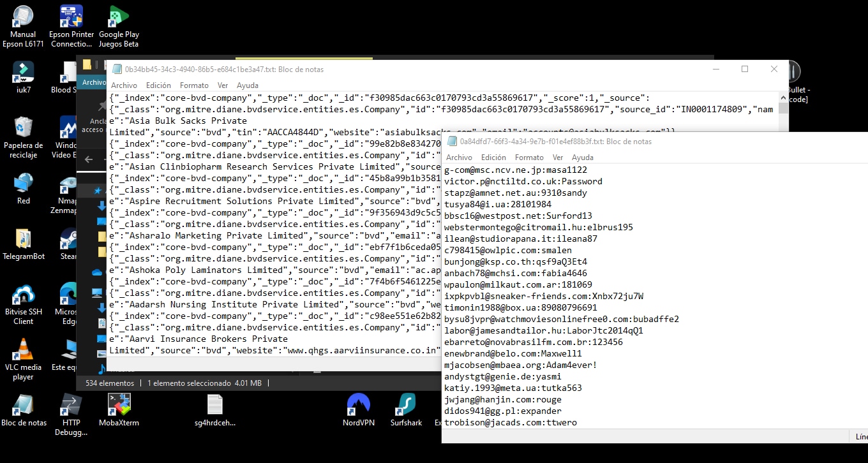Launch the Bloc de notas desktop shortcut

click(24, 410)
